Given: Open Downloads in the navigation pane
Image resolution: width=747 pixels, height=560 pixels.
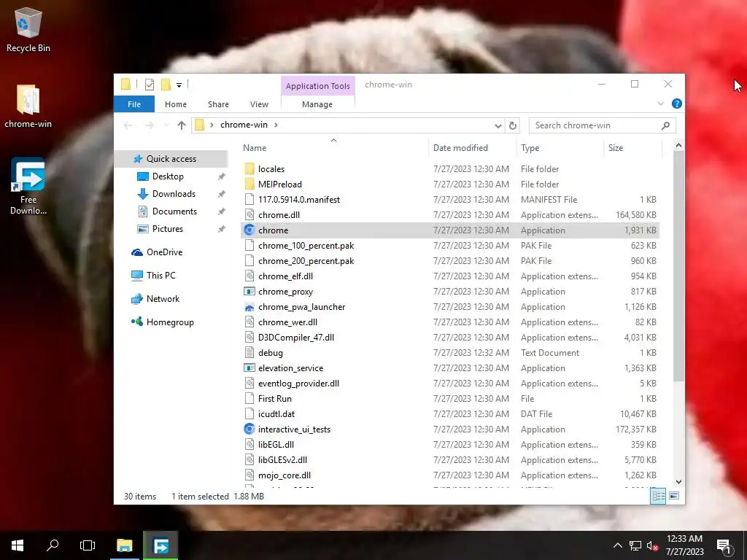Looking at the screenshot, I should tap(174, 194).
